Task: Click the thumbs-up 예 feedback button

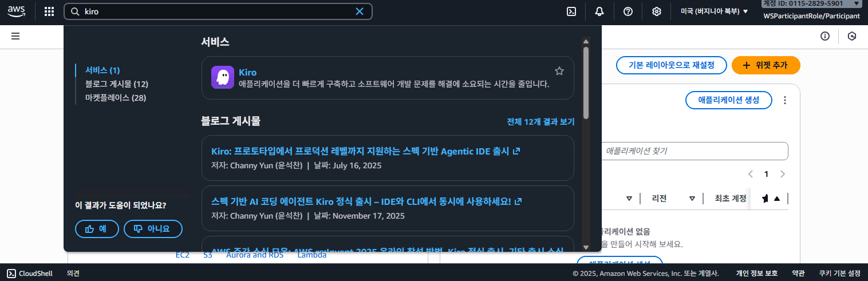Action: 97,229
